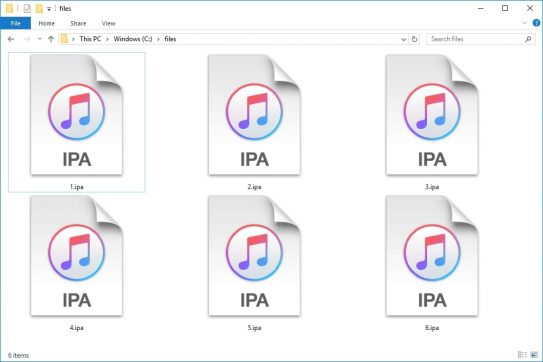
Task: Click the 1.ipa file name label
Action: coord(77,187)
